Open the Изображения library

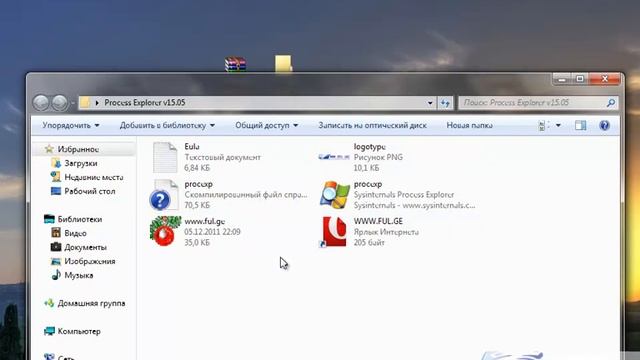tap(90, 261)
